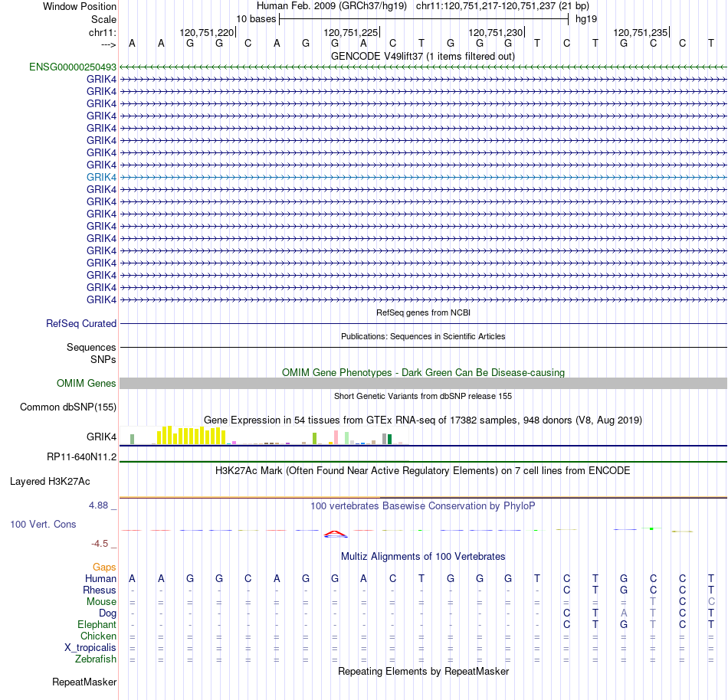Click the Human Feb. 2009 (GRCh37/hg19) assembly text
The width and height of the screenshot is (728, 700).
click(332, 6)
